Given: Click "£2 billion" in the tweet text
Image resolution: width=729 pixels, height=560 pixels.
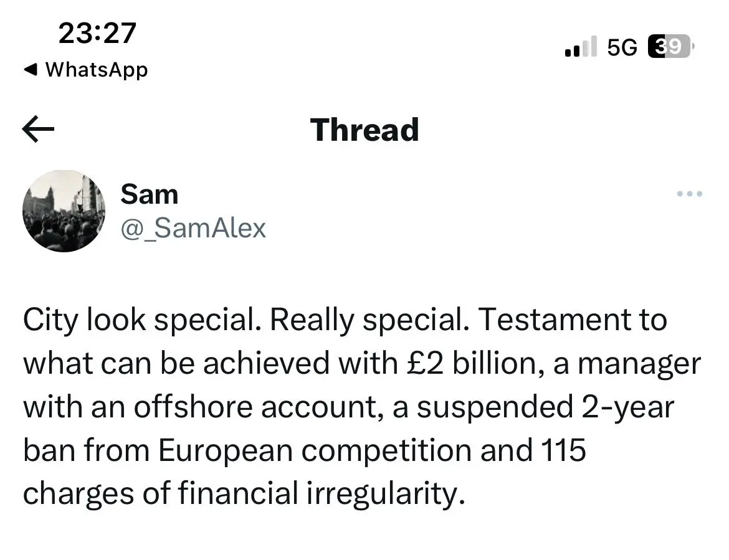Looking at the screenshot, I should click(x=470, y=364).
